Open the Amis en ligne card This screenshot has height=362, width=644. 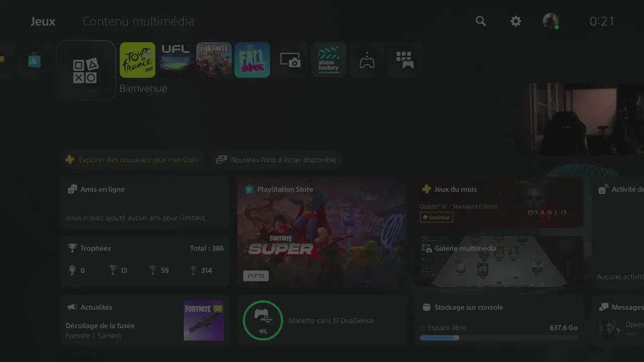pos(145,204)
